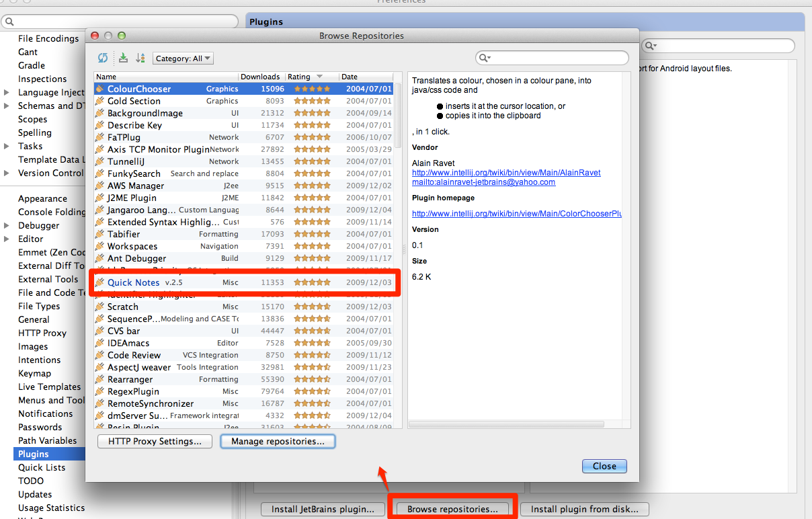Screen dimensions: 812x519
Task: Click the plugin icon beside Gold Section
Action: (100, 101)
